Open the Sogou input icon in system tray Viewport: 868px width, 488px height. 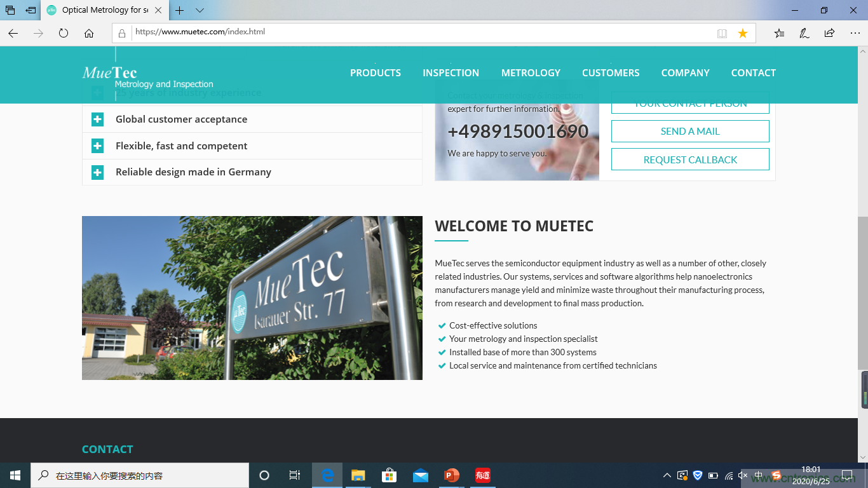(775, 475)
